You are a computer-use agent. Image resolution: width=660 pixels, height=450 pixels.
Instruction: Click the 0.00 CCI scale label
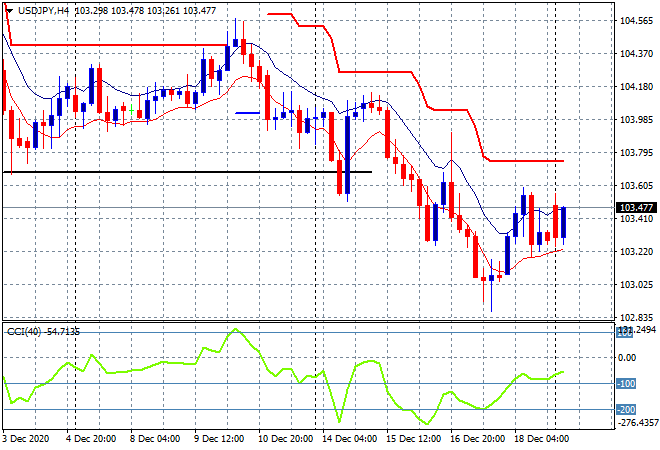[627, 357]
